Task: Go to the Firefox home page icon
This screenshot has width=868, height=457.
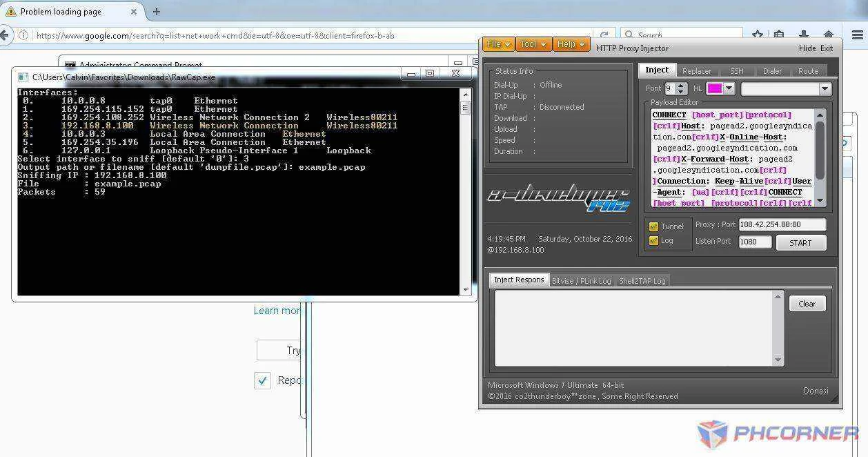Action: coord(828,35)
